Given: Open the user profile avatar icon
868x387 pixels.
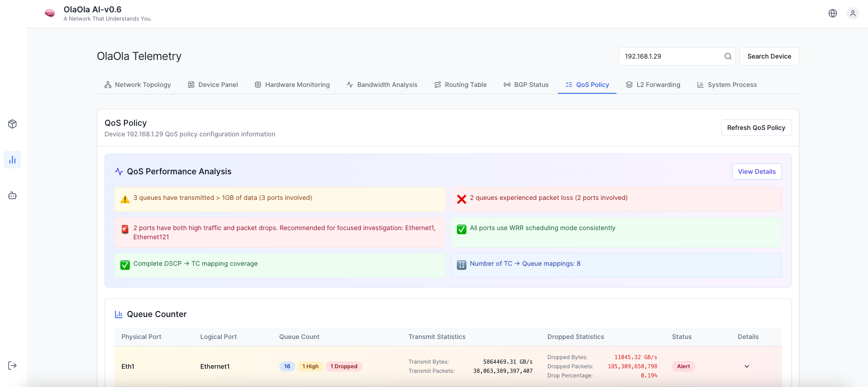Looking at the screenshot, I should tap(853, 13).
